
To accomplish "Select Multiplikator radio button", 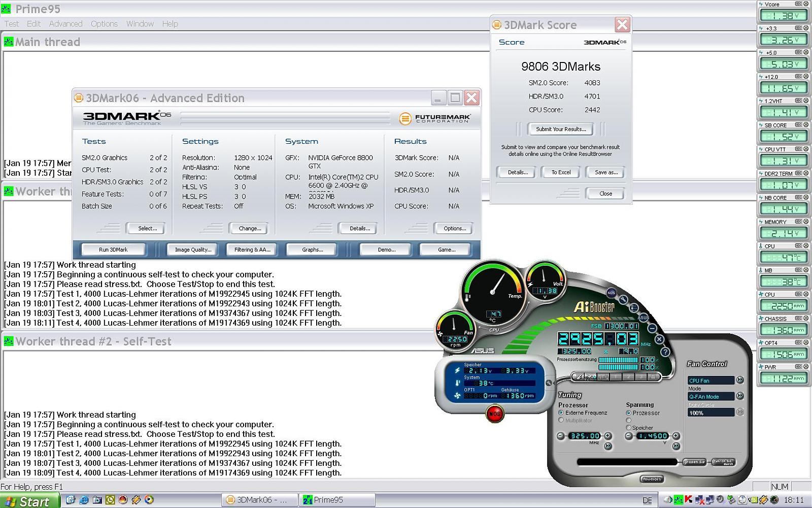I will coord(561,420).
